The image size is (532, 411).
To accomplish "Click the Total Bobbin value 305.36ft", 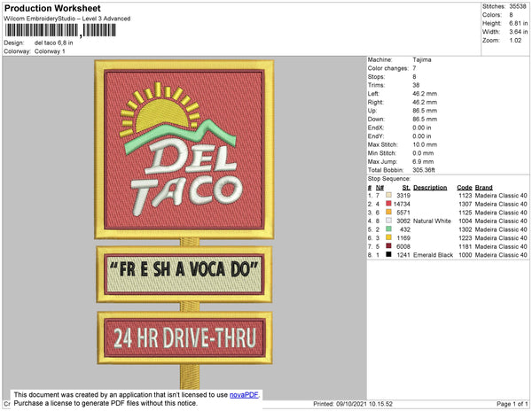I will click(x=424, y=170).
